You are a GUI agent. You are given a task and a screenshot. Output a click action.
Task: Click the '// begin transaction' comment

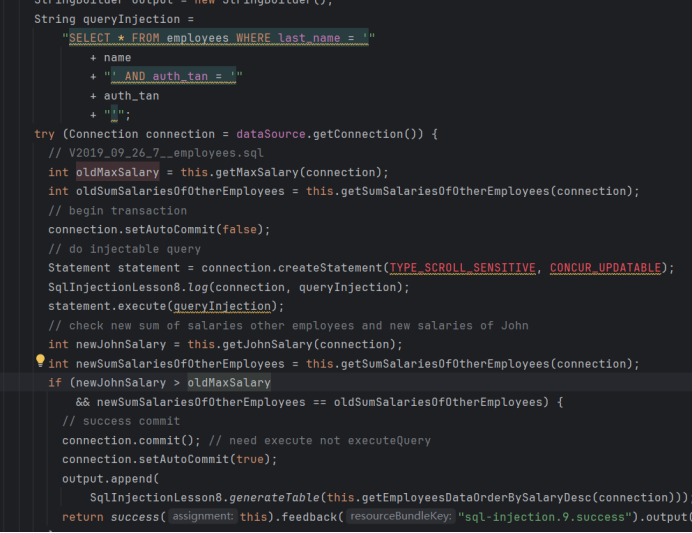(x=117, y=211)
